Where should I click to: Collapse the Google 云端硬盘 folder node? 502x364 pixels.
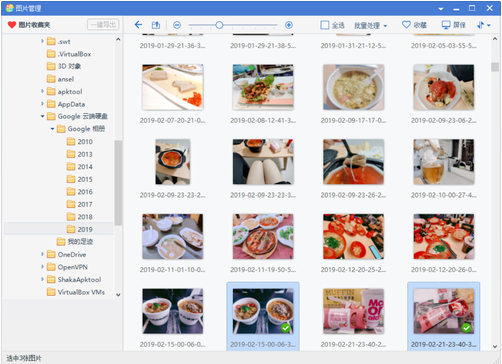(42, 116)
